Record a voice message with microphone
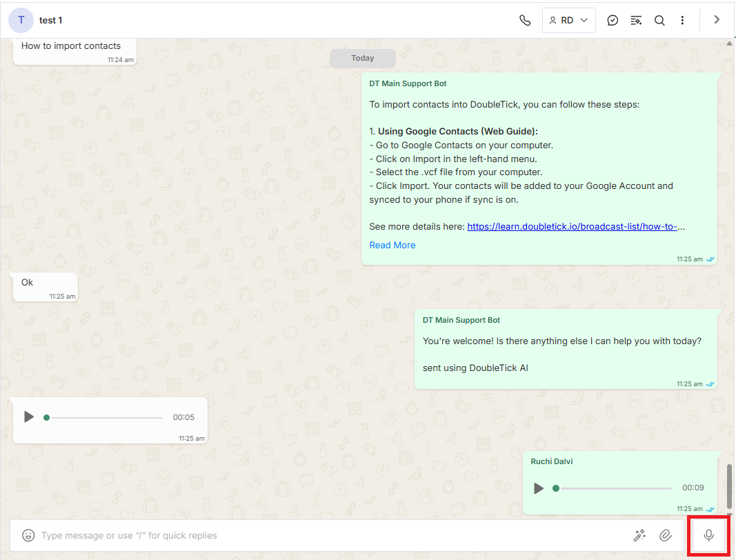This screenshot has width=736, height=560. point(708,535)
